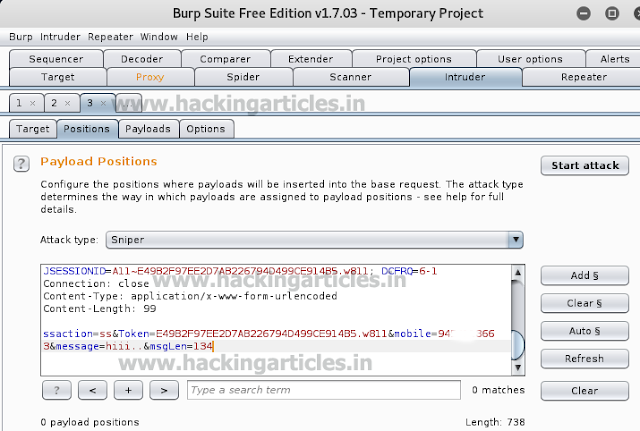Image resolution: width=640 pixels, height=431 pixels.
Task: Click the Clear § button
Action: point(585,303)
